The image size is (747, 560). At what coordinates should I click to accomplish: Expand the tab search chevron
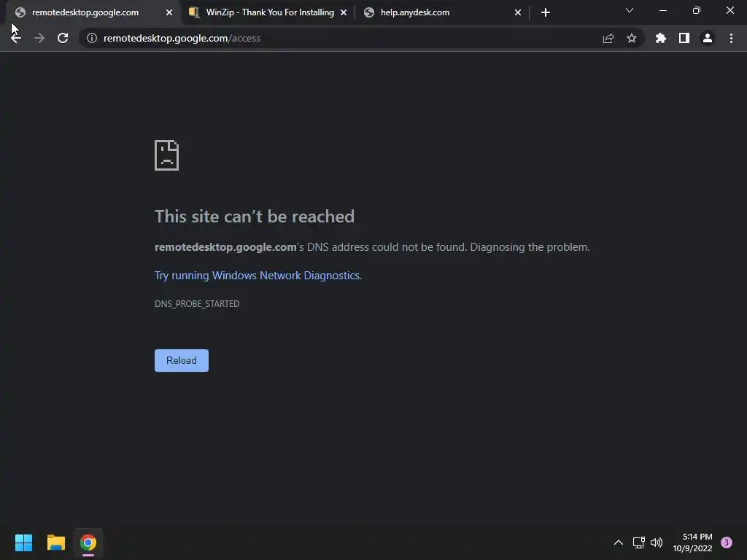[x=630, y=10]
